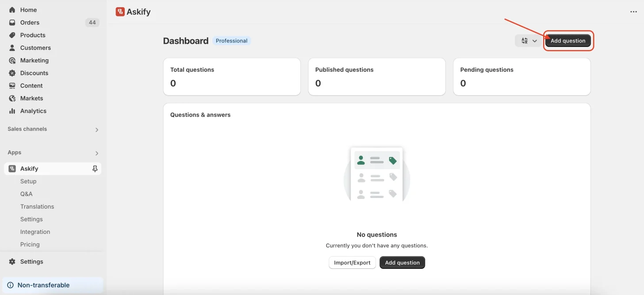Click the Discounts icon in sidebar

[x=12, y=73]
